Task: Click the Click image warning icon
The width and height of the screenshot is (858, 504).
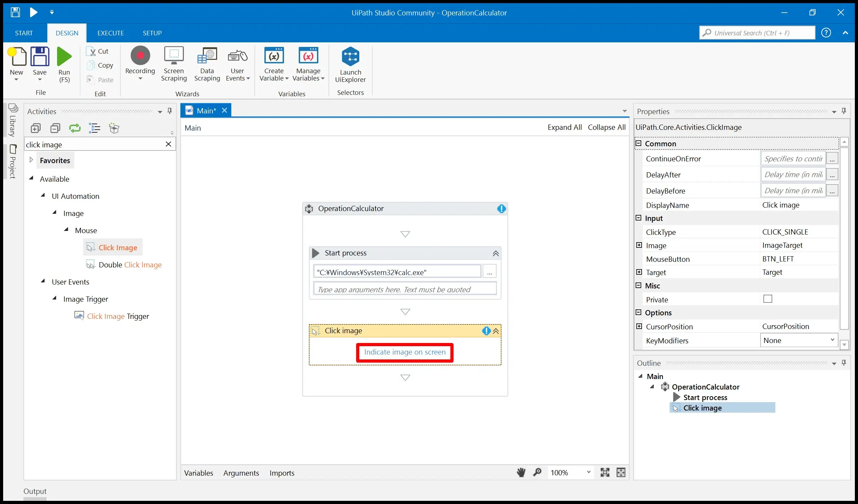Action: 486,331
